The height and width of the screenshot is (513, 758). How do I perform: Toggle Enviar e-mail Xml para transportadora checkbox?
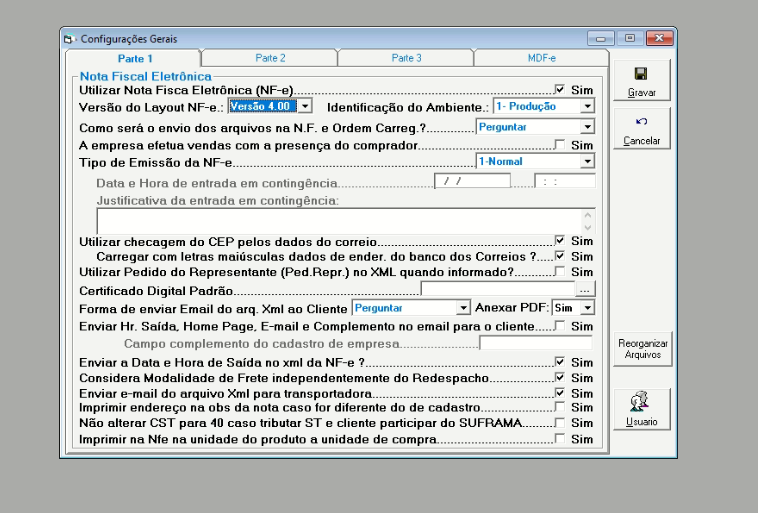pos(560,393)
